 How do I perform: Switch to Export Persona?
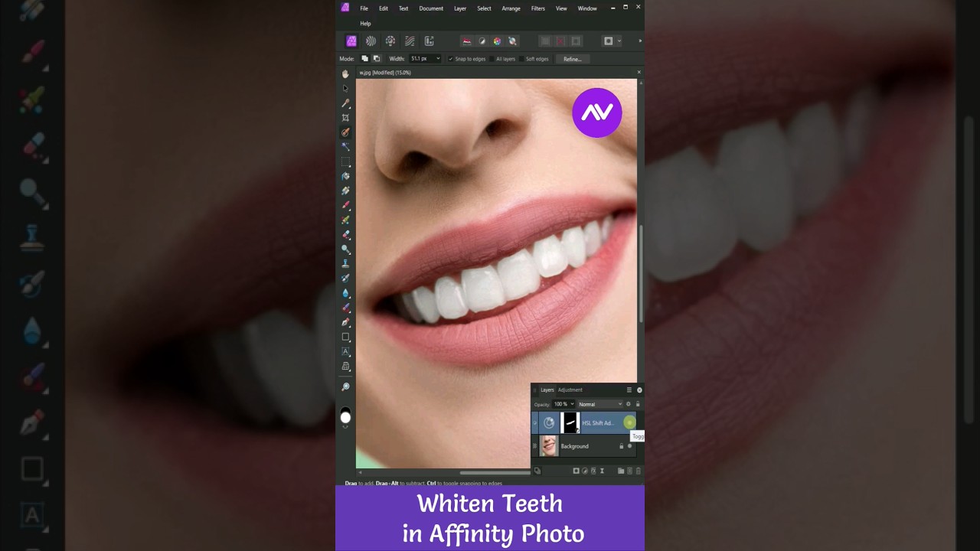[x=430, y=41]
